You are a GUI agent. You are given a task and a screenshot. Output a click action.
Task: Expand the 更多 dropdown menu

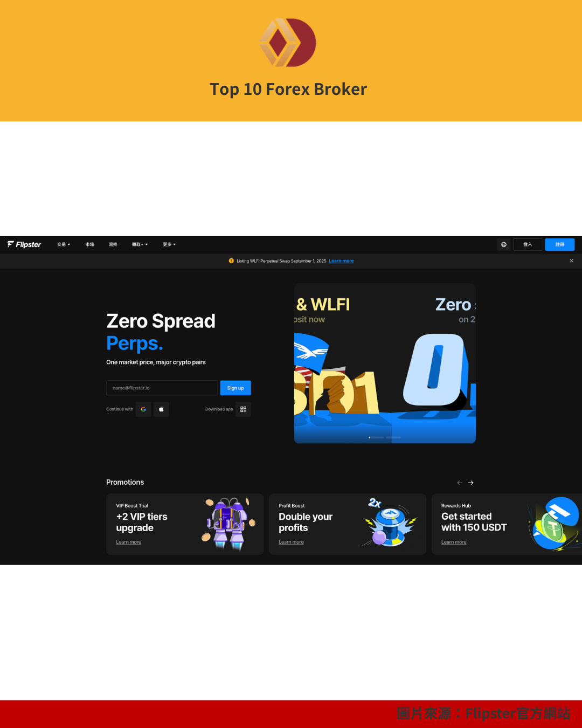point(169,244)
